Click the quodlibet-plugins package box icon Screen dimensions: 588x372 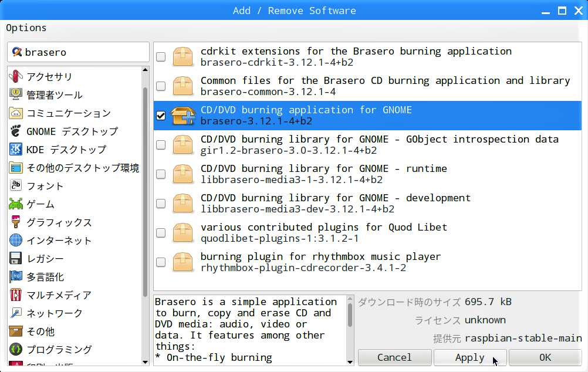point(183,233)
